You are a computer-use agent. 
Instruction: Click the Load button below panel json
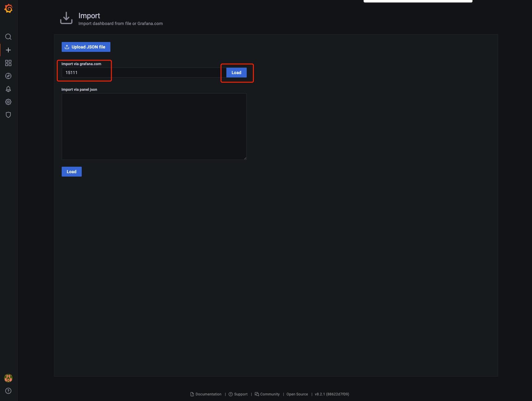pos(72,172)
